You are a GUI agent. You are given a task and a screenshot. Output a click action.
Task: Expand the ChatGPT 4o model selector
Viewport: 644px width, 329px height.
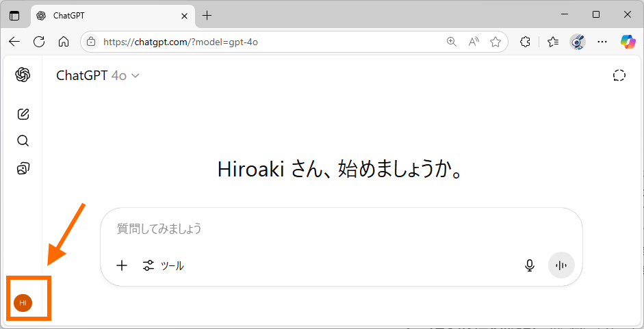pos(98,75)
